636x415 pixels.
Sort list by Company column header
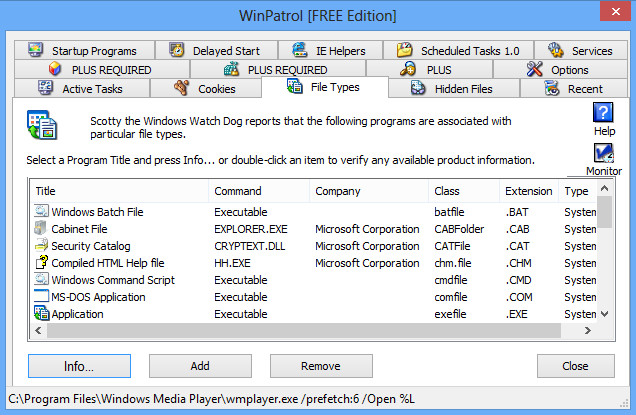click(369, 191)
